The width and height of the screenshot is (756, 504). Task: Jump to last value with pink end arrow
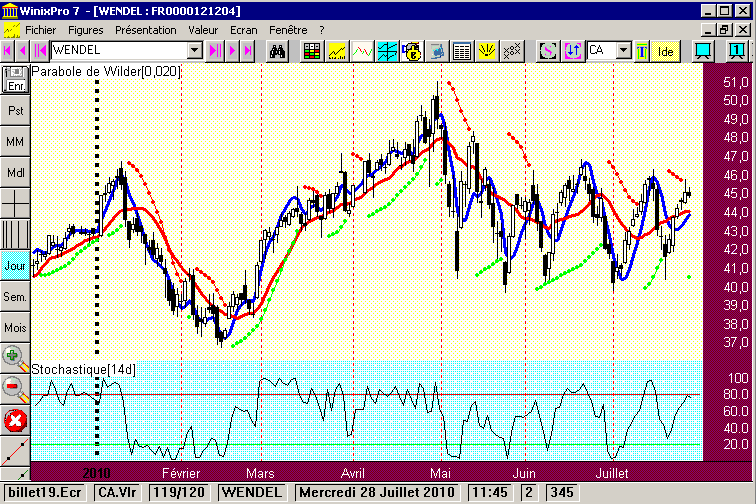pyautogui.click(x=248, y=51)
